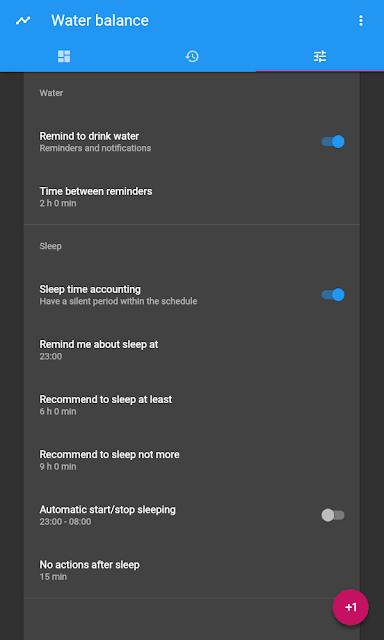Switch to the history tab icon
The height and width of the screenshot is (640, 384).
192,56
